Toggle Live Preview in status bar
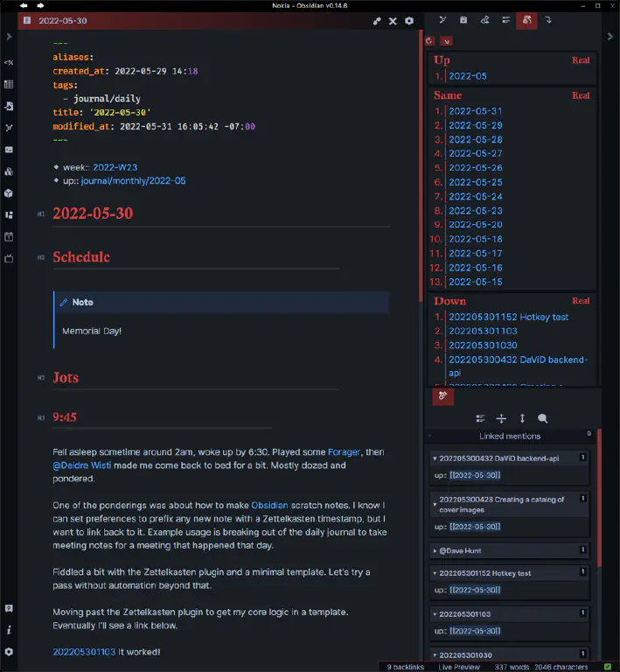The height and width of the screenshot is (672, 620). (x=459, y=667)
